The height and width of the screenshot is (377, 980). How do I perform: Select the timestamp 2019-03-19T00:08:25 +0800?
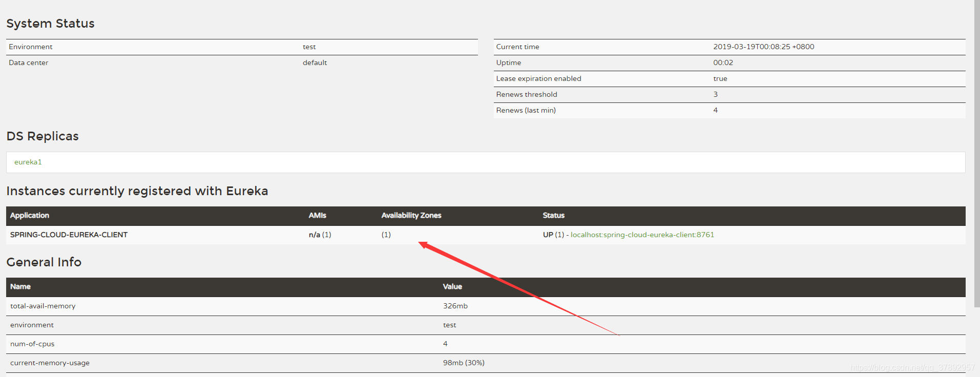[763, 47]
